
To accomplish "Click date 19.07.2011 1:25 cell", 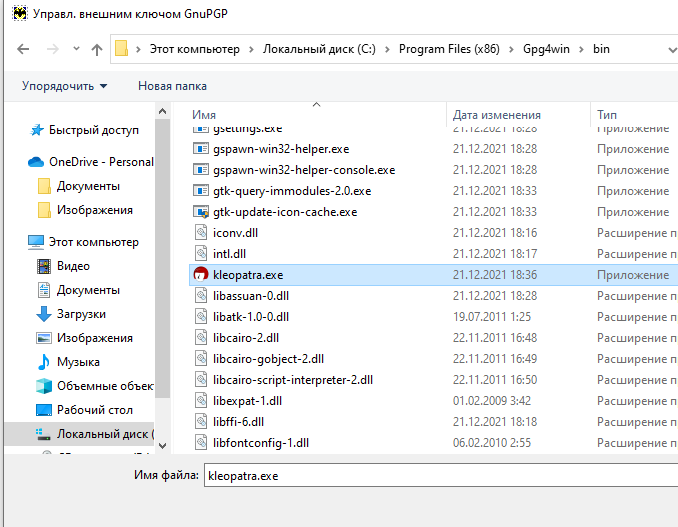I will point(492,317).
